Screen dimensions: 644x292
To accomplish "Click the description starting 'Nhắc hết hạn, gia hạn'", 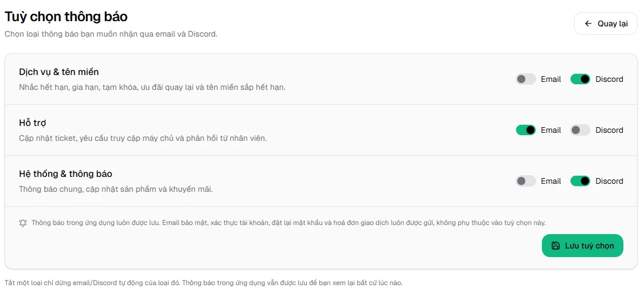I will (x=152, y=88).
